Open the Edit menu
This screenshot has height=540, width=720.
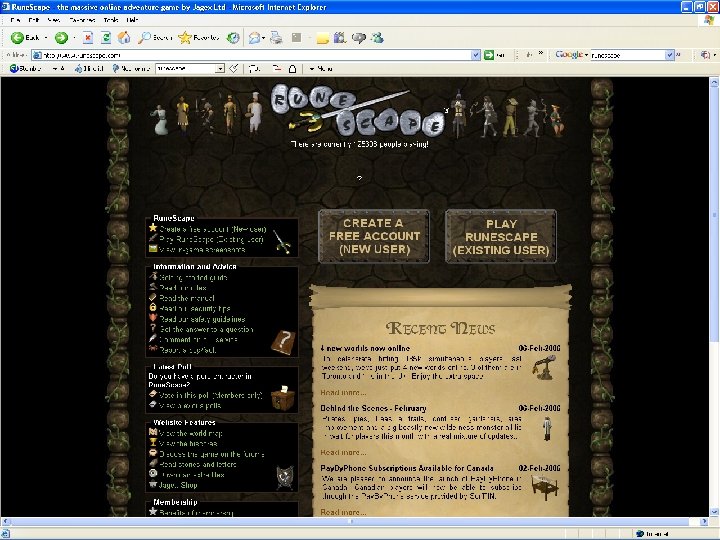(x=34, y=20)
